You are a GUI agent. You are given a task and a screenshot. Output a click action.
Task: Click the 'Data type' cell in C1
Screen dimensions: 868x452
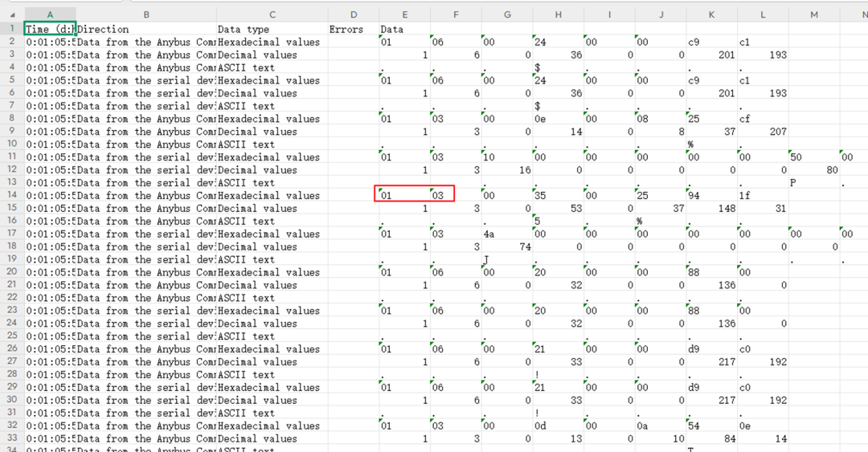coord(272,29)
